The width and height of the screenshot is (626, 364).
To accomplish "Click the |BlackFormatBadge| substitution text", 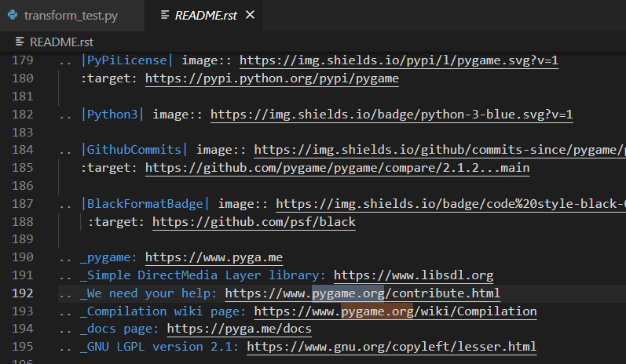I will coord(145,204).
